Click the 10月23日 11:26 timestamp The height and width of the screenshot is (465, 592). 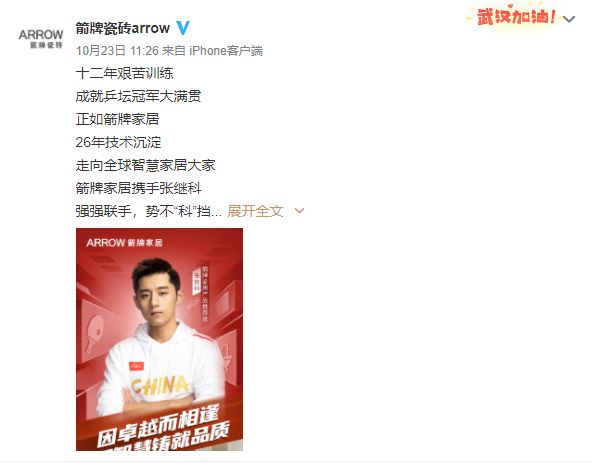tap(117, 51)
